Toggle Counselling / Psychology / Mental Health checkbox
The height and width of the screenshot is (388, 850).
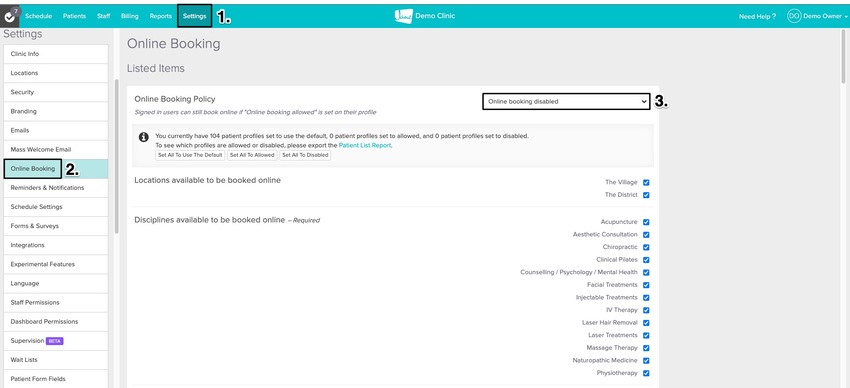click(x=646, y=273)
